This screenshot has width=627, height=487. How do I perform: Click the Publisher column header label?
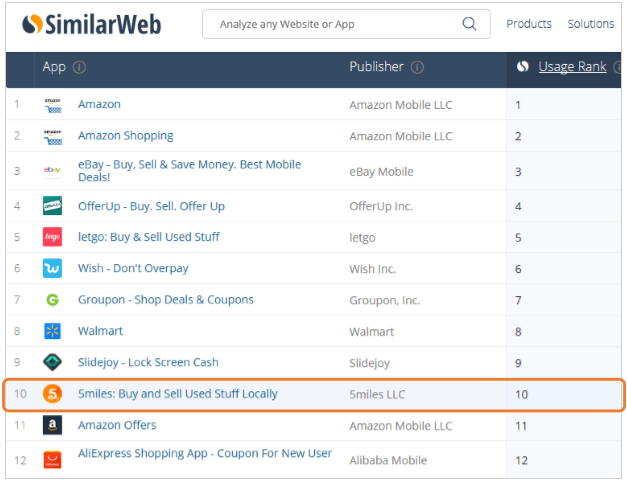(376, 66)
